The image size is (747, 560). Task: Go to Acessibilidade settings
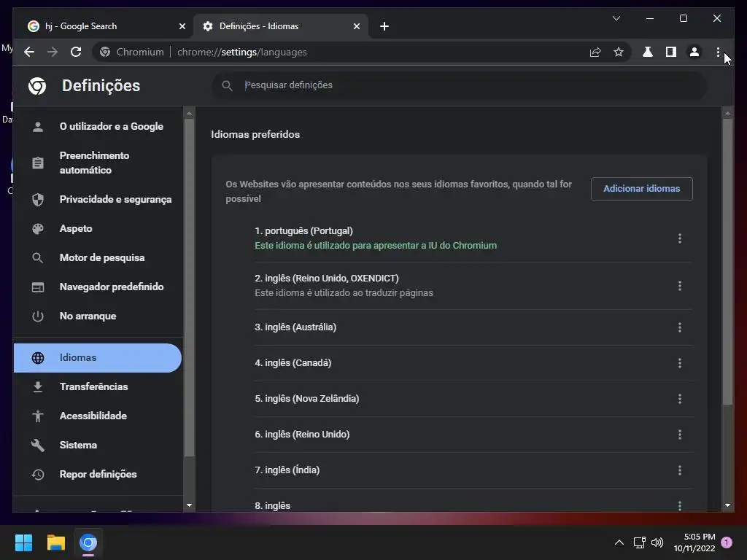tap(98, 416)
